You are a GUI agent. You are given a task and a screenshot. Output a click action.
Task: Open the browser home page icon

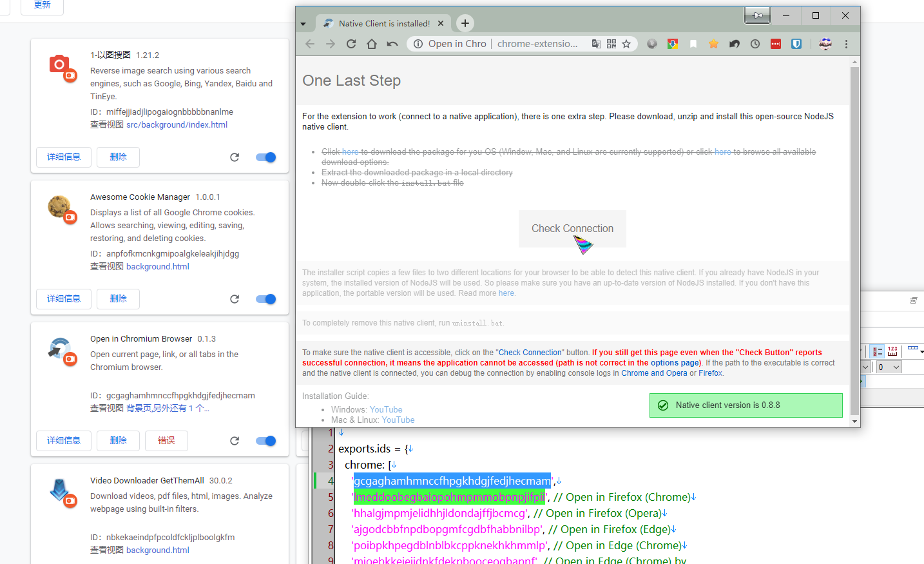(372, 44)
